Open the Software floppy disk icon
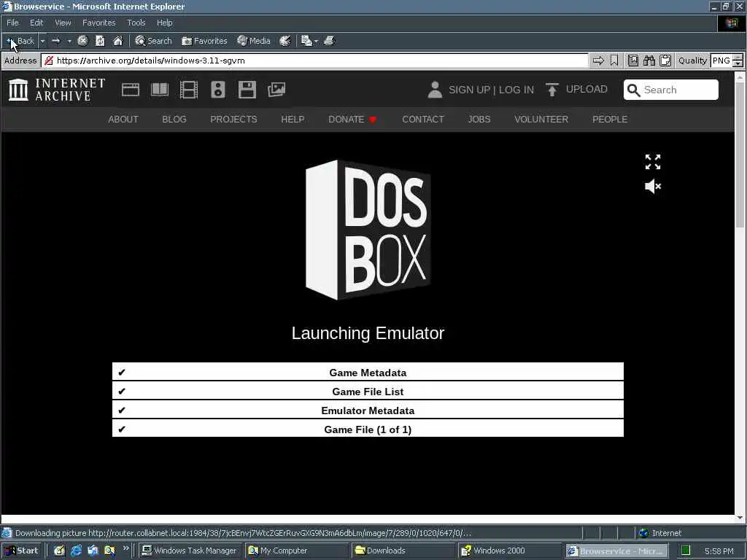Image resolution: width=747 pixels, height=560 pixels. (x=247, y=90)
